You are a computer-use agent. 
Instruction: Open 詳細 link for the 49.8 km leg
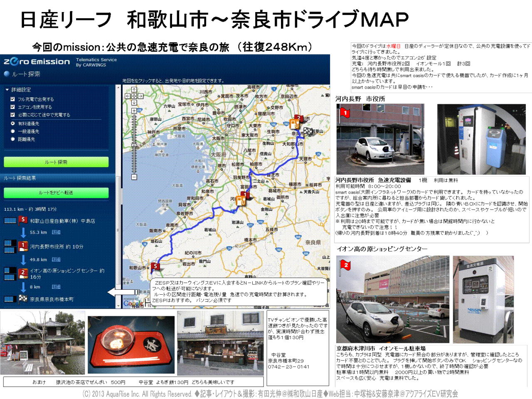point(56,259)
